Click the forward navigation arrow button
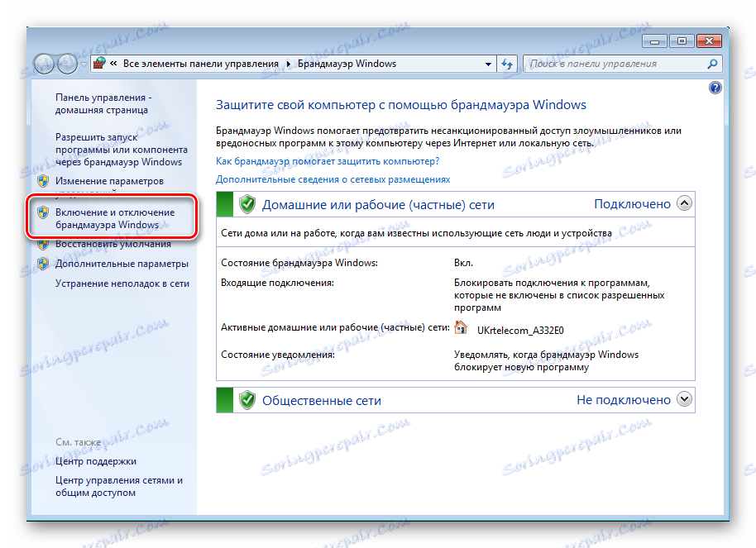Viewport: 756px width, 548px height. pyautogui.click(x=68, y=64)
